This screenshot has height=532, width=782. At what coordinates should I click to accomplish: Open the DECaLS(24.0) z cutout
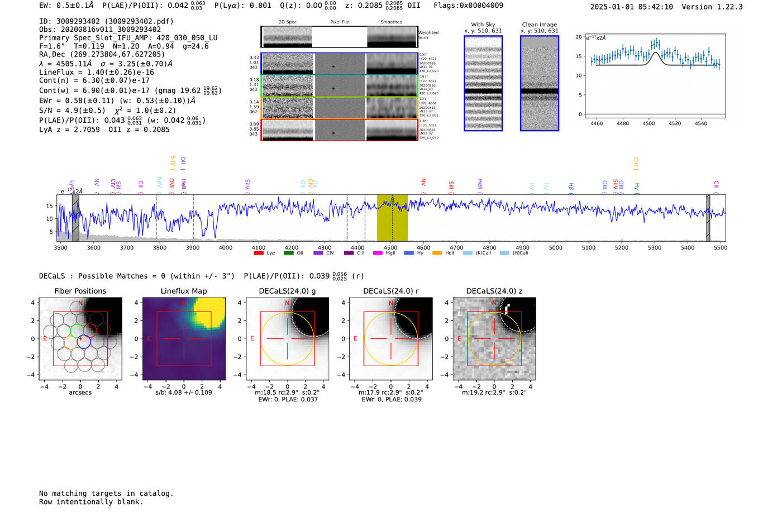(494, 339)
